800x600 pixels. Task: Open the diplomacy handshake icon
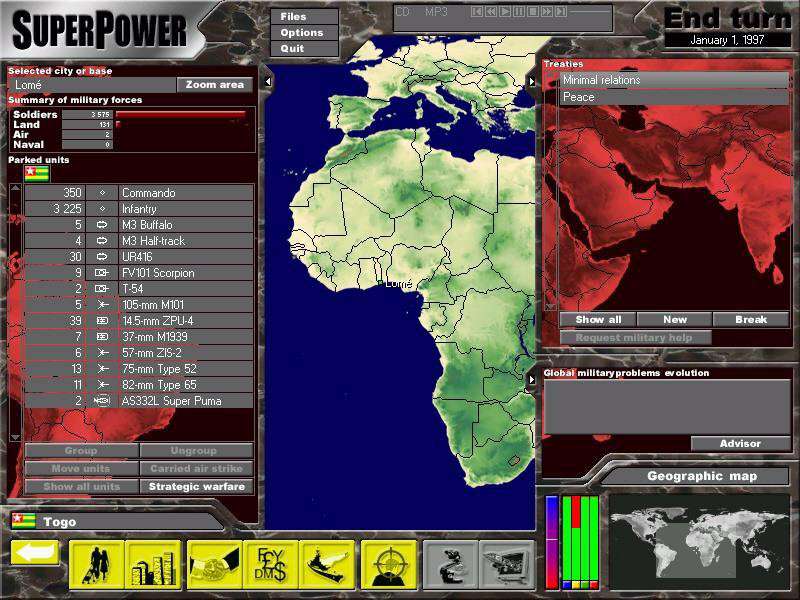[215, 565]
